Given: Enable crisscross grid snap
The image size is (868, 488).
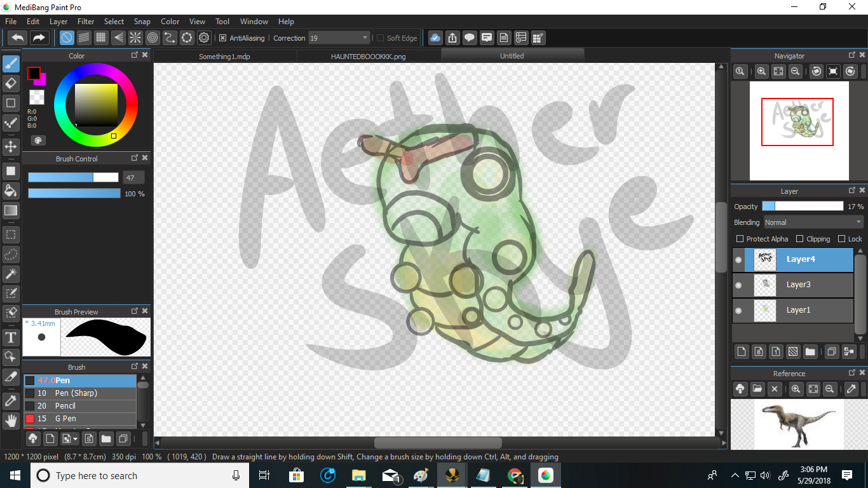Looking at the screenshot, I should 101,38.
